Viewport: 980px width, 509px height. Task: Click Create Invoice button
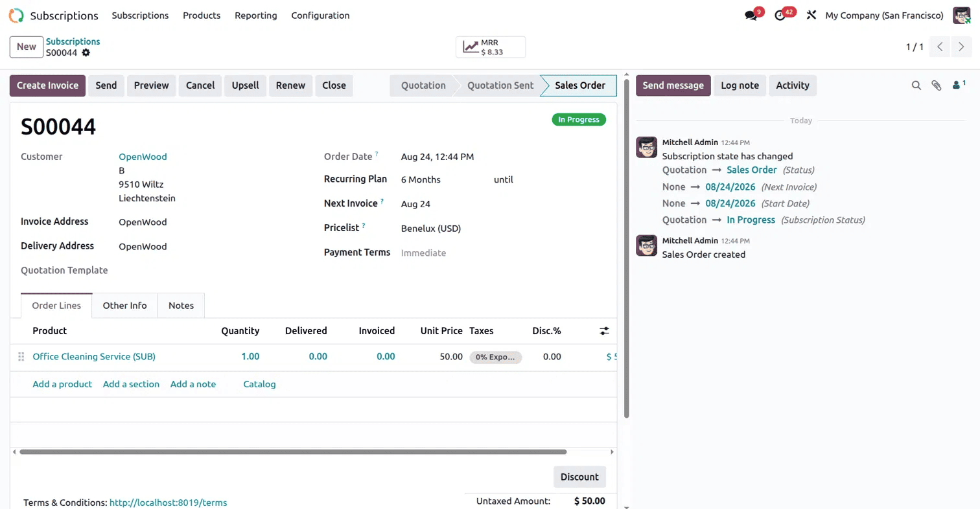click(47, 85)
